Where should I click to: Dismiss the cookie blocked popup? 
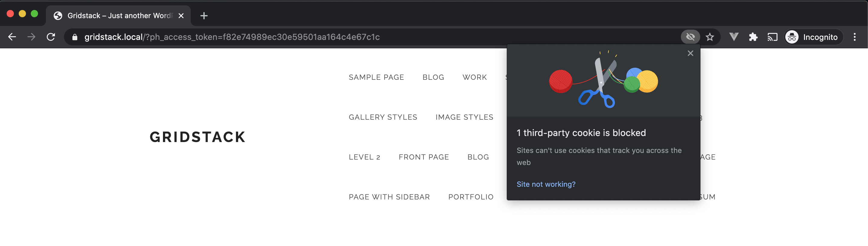[690, 53]
